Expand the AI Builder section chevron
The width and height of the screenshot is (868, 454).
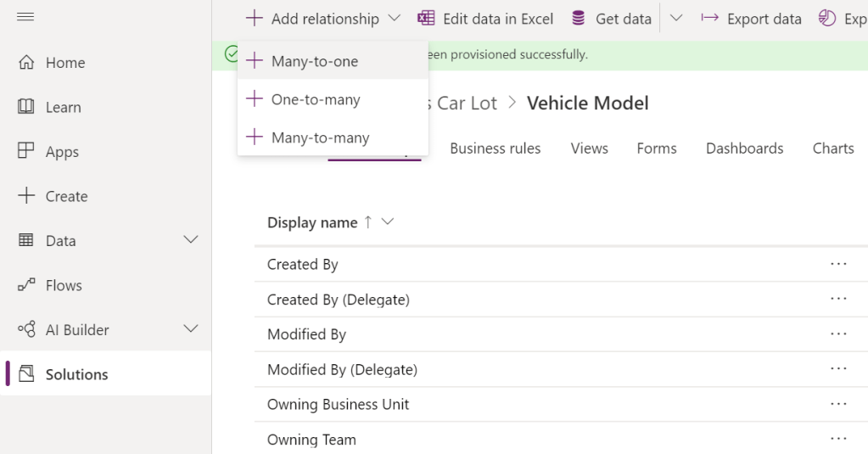[x=191, y=329]
